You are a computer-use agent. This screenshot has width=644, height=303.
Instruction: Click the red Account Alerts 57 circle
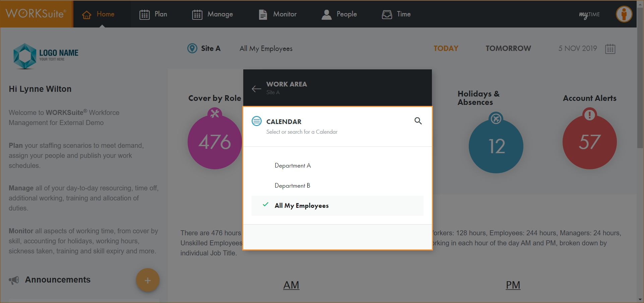[x=589, y=142]
